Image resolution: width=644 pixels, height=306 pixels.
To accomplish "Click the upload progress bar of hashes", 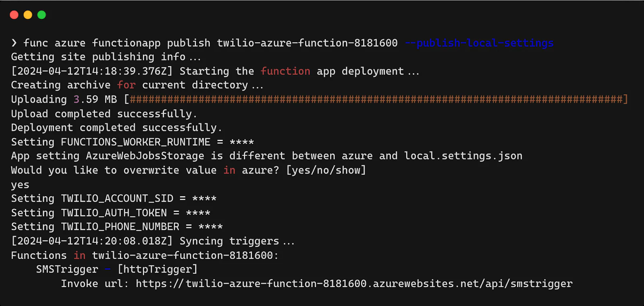I will pyautogui.click(x=376, y=99).
